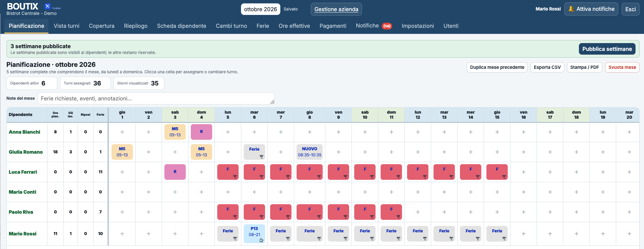The image size is (644, 249).
Task: Open Mario Rossi's Ferie cell on gio 15
Action: 497,234
